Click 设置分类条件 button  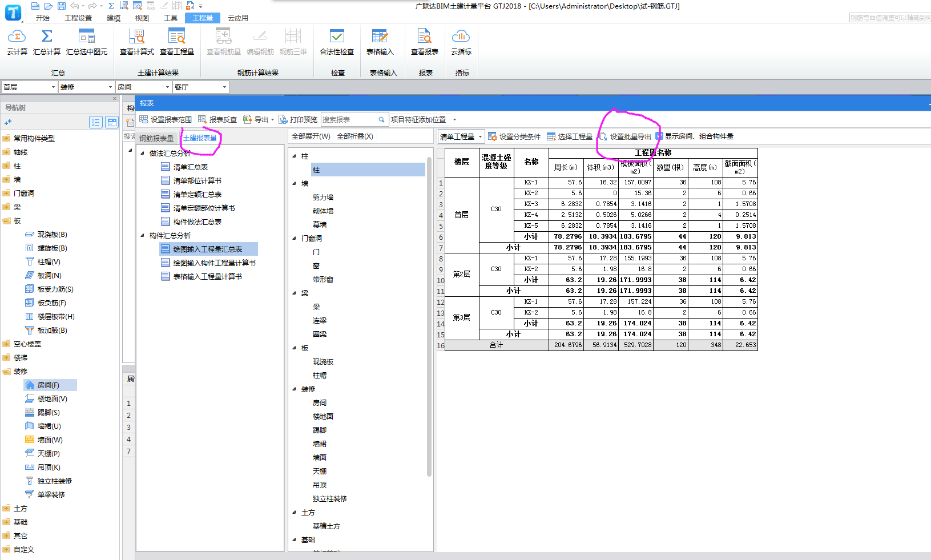tap(514, 137)
